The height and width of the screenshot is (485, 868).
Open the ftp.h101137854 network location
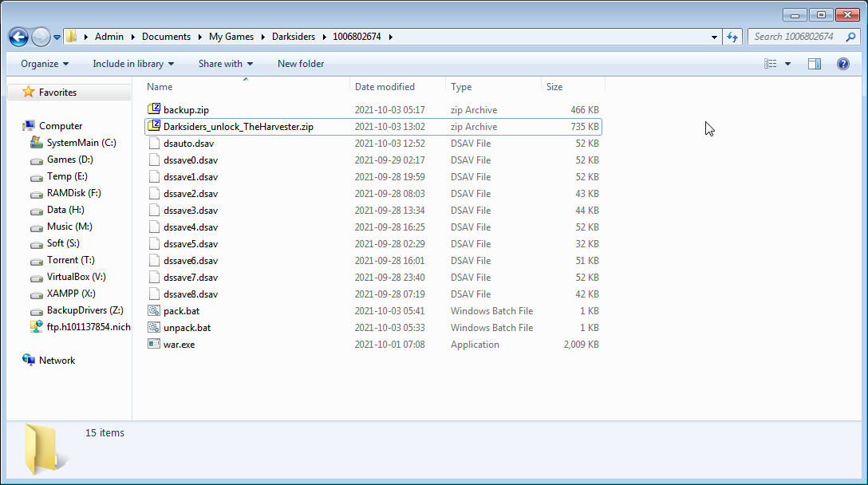click(x=89, y=327)
